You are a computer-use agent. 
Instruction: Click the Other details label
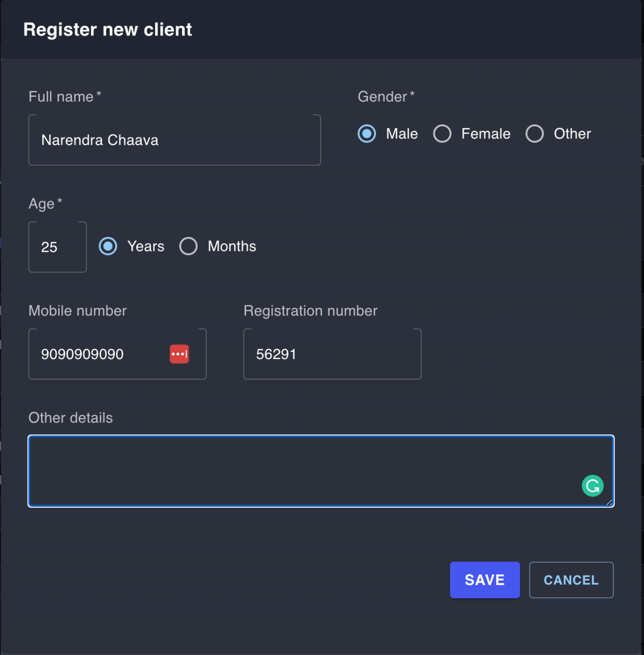[70, 418]
